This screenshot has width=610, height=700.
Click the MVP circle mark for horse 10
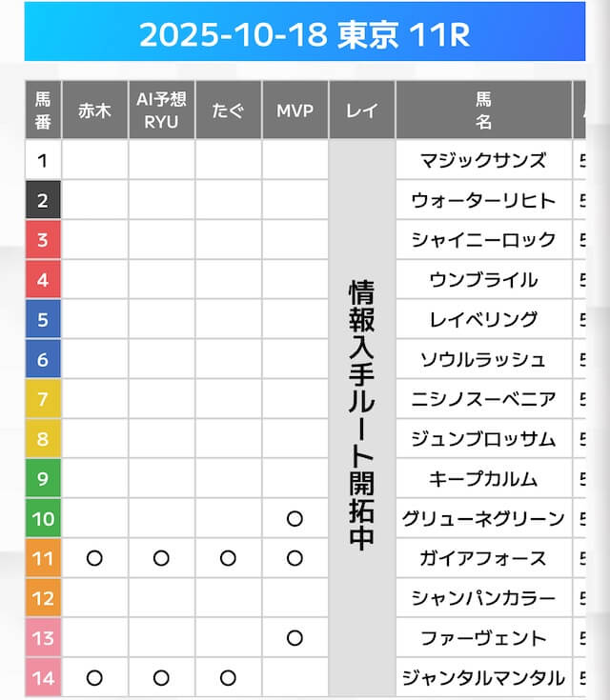[295, 519]
